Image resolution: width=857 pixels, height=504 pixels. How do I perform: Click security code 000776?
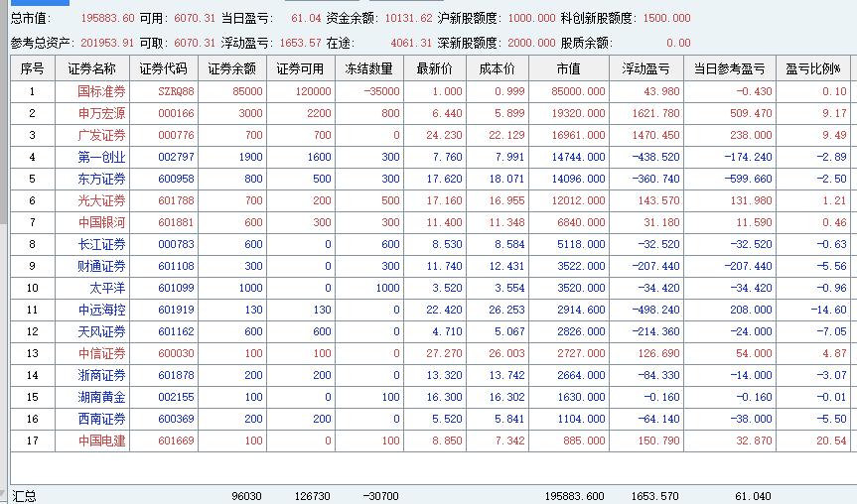[x=176, y=135]
